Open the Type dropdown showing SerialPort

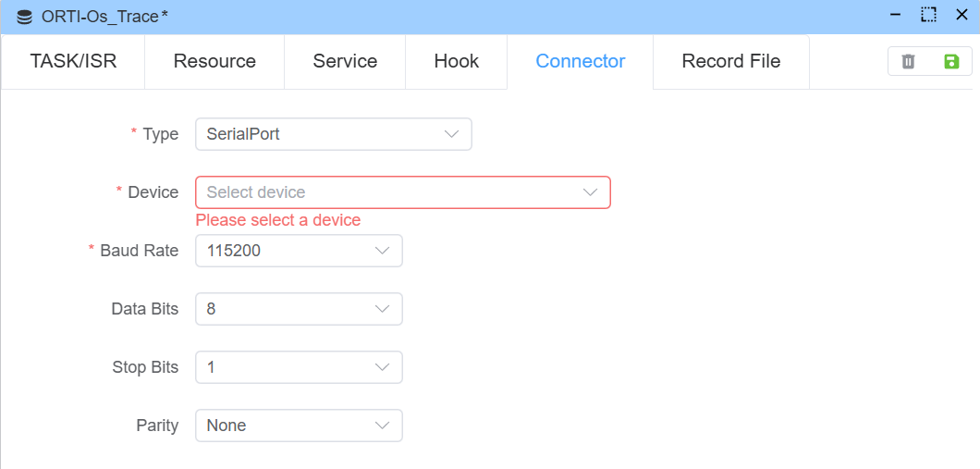click(x=333, y=134)
